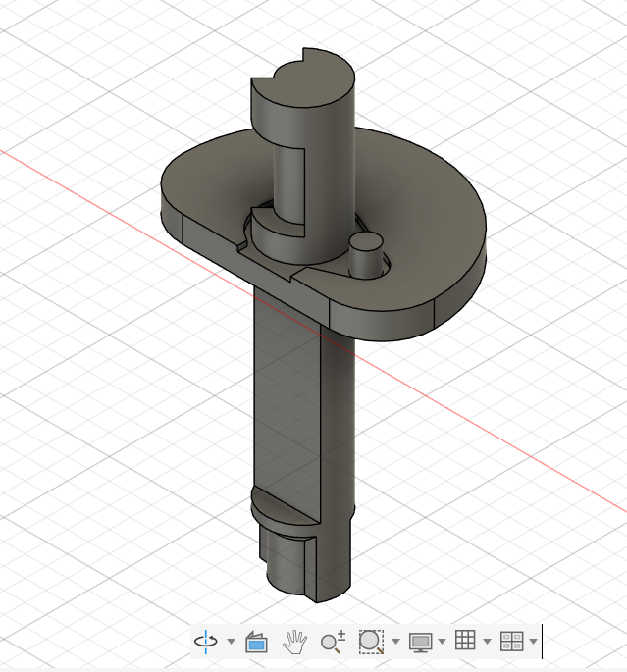Viewport: 627px width, 672px height.
Task: Open the Display Settings monitor icon
Action: pyautogui.click(x=421, y=642)
